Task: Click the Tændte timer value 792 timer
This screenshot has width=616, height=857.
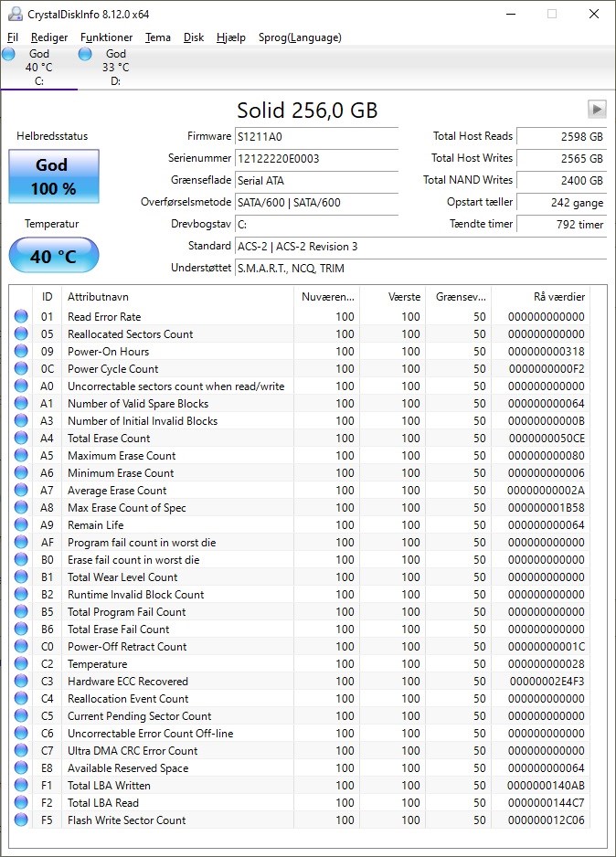Action: (562, 224)
